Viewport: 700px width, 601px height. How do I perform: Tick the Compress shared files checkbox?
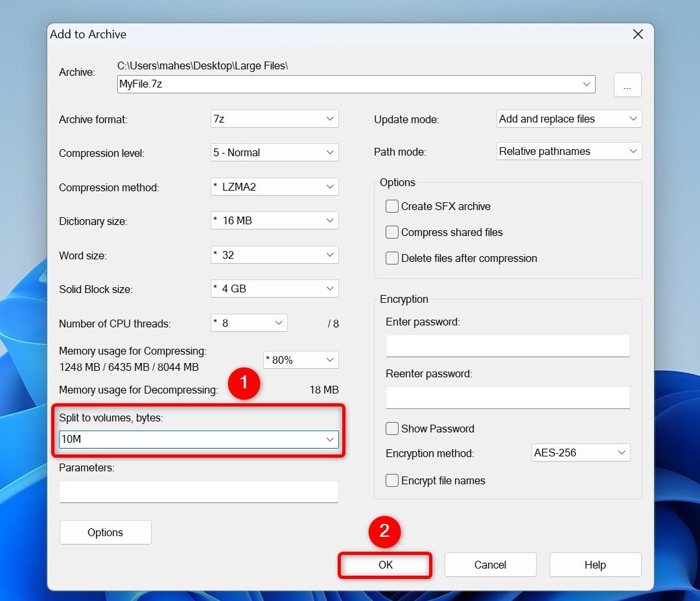pos(392,232)
